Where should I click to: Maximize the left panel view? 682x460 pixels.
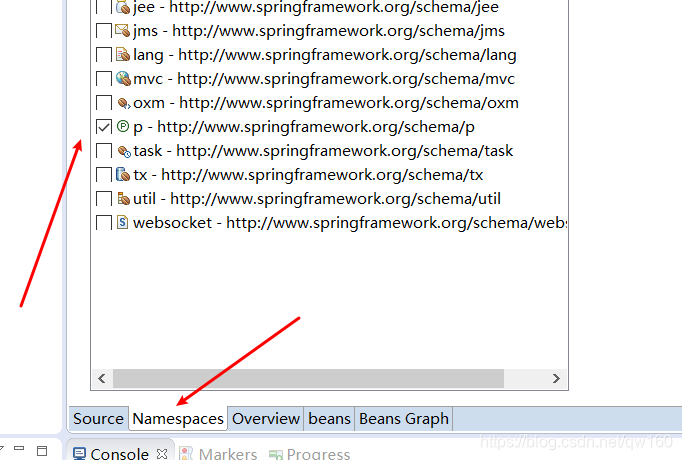(x=42, y=451)
